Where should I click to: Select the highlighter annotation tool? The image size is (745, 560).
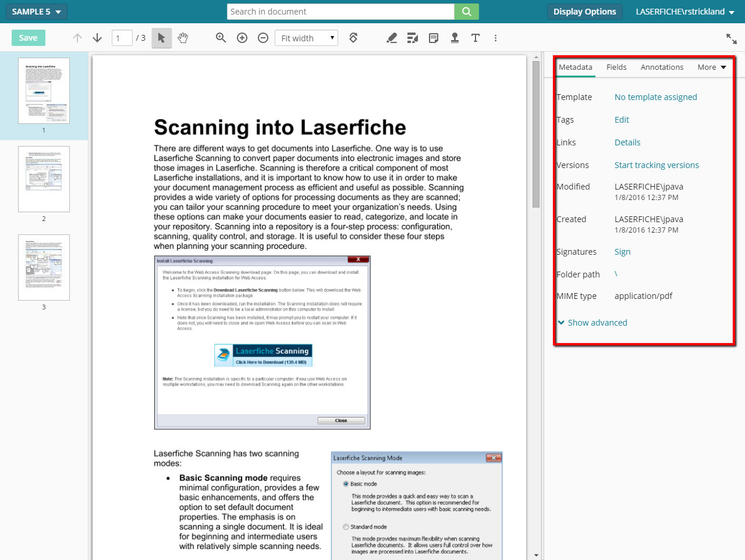[392, 38]
